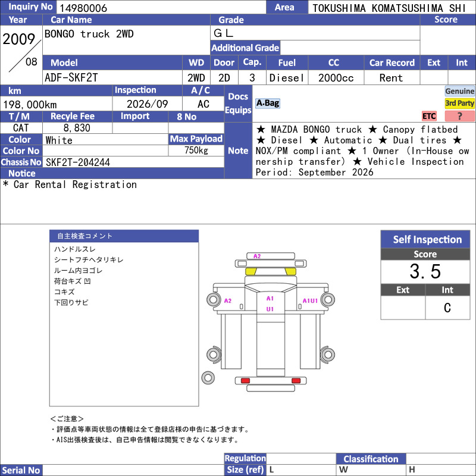This screenshot has height=476, width=476.
Task: Click the year value 2009
Action: [19, 39]
